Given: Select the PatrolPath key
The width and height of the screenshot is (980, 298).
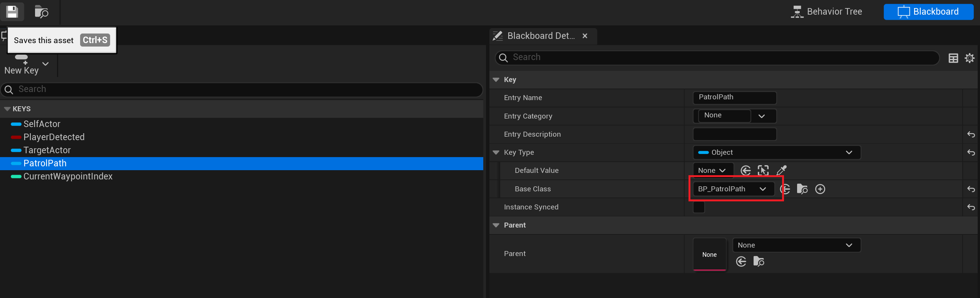Looking at the screenshot, I should coord(241,163).
